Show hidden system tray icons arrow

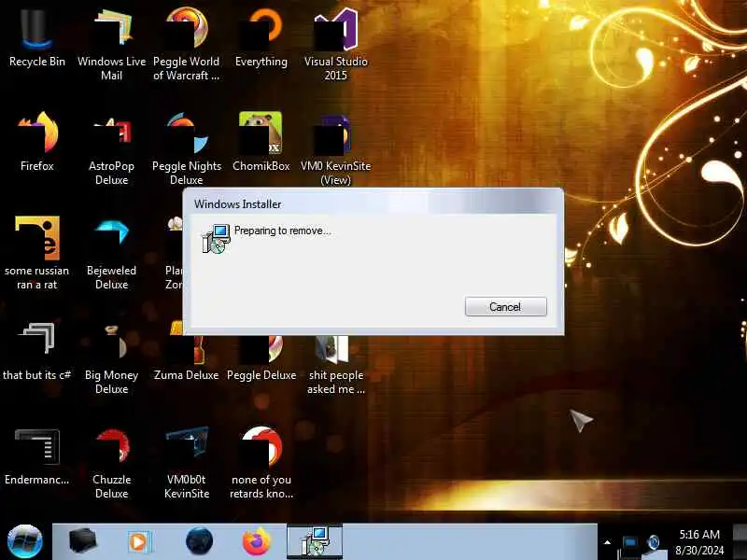[x=607, y=542]
